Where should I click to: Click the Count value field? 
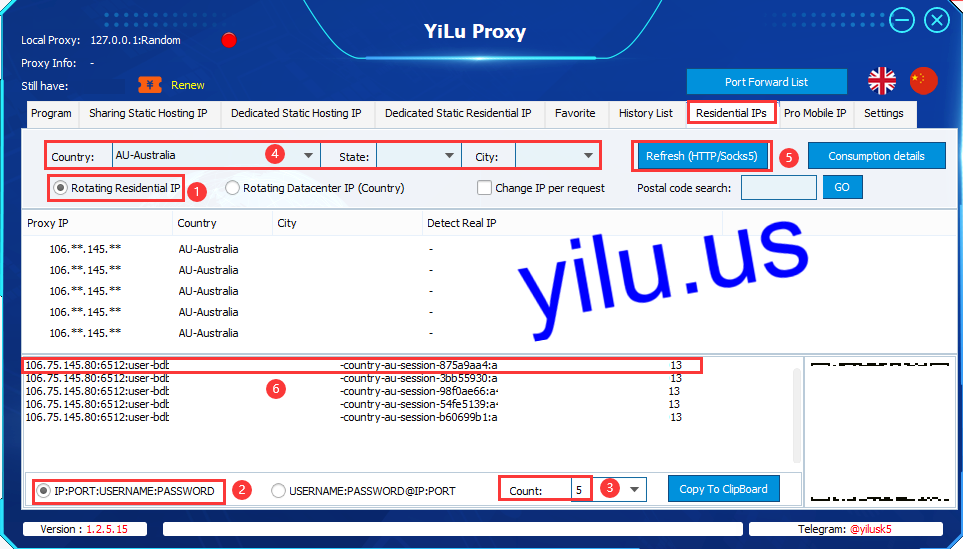581,489
